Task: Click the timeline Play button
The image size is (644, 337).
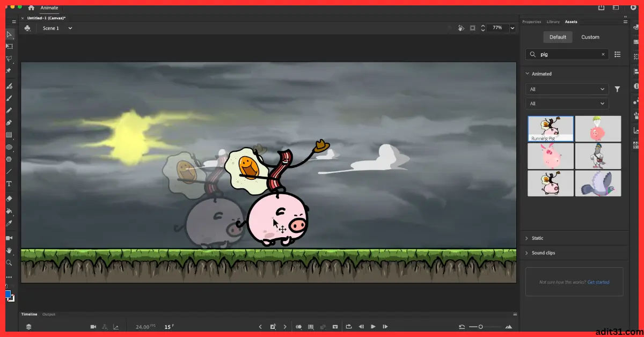Action: pos(373,326)
